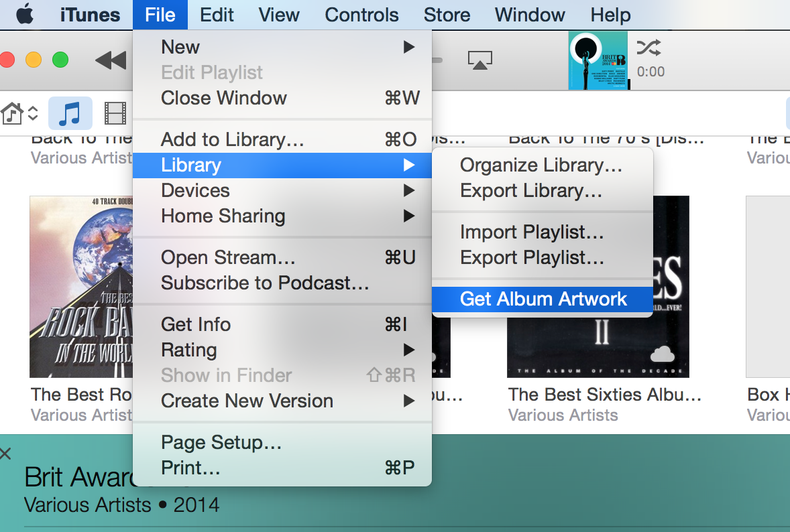Viewport: 790px width, 532px height.
Task: Choose Organize Library… from submenu
Action: tap(541, 165)
